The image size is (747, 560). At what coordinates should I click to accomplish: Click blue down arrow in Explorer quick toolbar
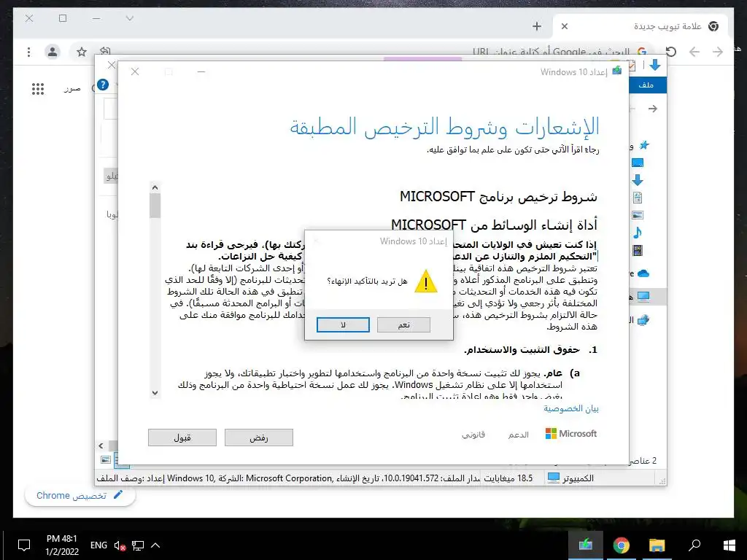click(x=655, y=65)
